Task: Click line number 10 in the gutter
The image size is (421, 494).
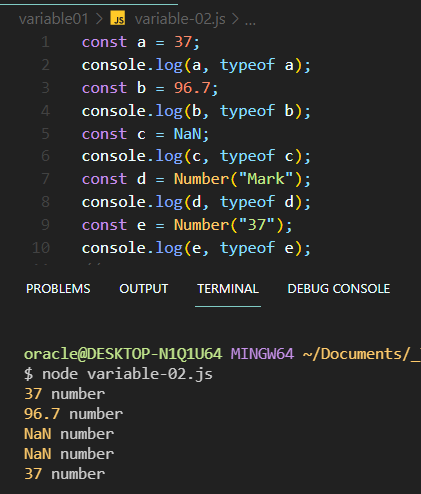Action: tap(41, 248)
